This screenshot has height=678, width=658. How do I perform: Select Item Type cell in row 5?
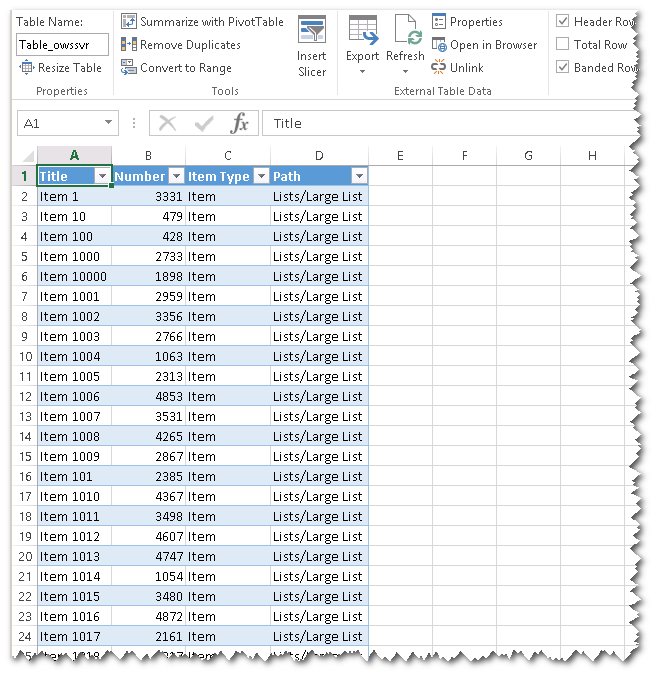(228, 256)
